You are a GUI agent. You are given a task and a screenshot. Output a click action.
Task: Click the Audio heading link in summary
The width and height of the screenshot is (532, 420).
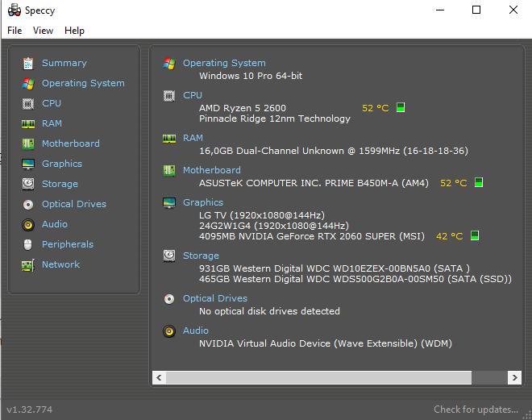point(195,331)
